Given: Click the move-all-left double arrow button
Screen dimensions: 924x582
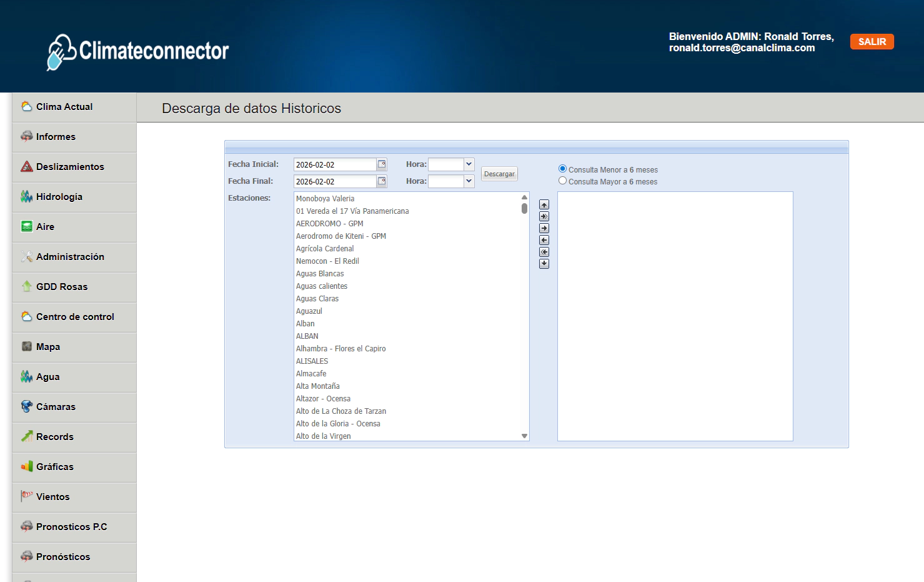Looking at the screenshot, I should (544, 252).
